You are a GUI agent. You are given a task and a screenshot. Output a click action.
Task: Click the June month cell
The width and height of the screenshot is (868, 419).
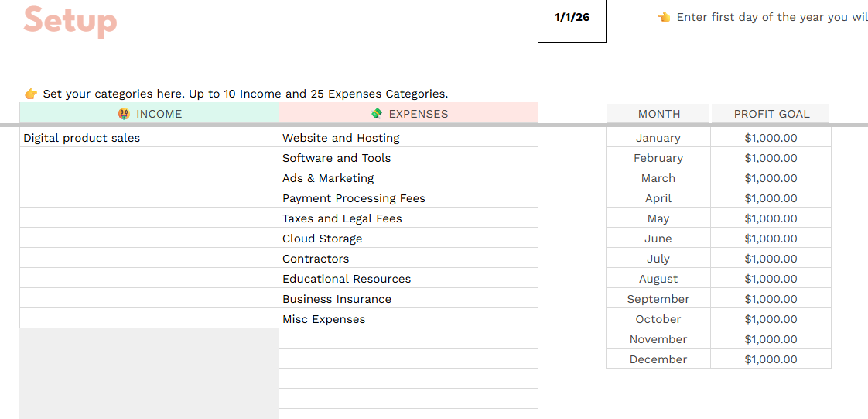658,238
